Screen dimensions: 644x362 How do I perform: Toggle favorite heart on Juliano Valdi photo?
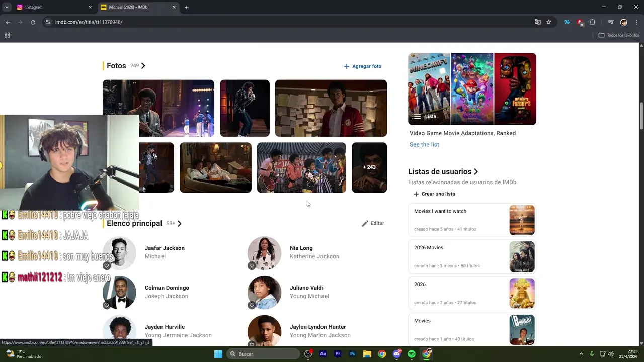coord(252,305)
